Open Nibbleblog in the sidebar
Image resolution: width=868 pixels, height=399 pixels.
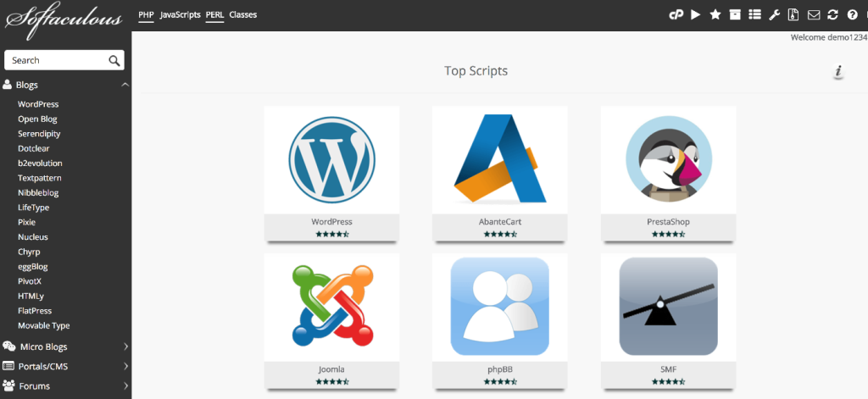(x=38, y=192)
